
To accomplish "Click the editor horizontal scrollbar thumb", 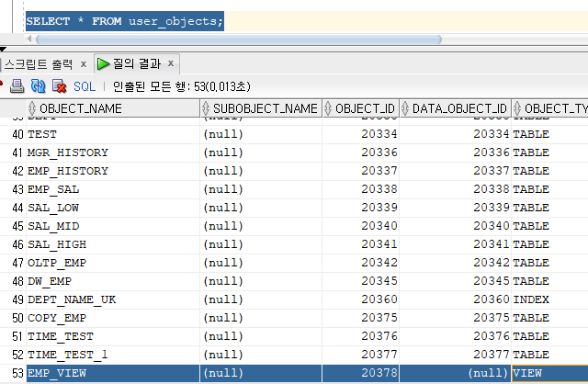I will click(x=239, y=40).
